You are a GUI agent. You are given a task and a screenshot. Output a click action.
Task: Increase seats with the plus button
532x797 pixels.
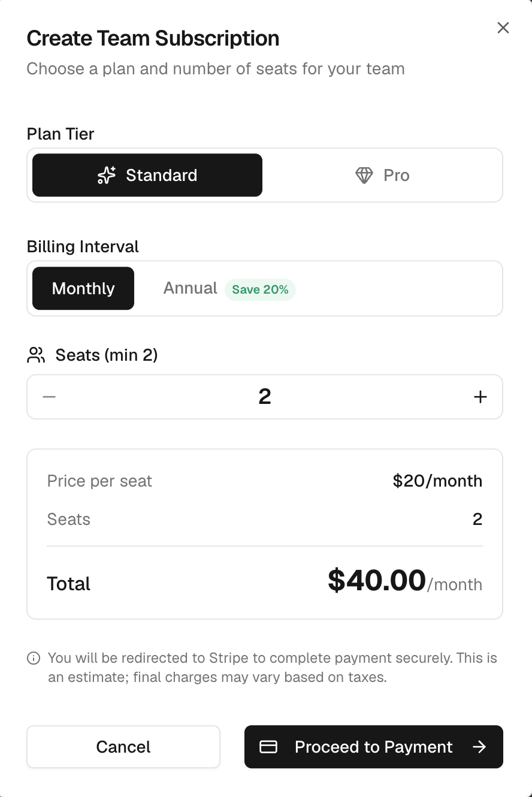tap(480, 397)
